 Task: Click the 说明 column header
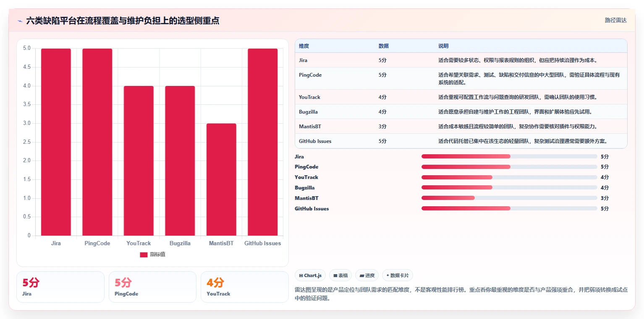(x=443, y=46)
